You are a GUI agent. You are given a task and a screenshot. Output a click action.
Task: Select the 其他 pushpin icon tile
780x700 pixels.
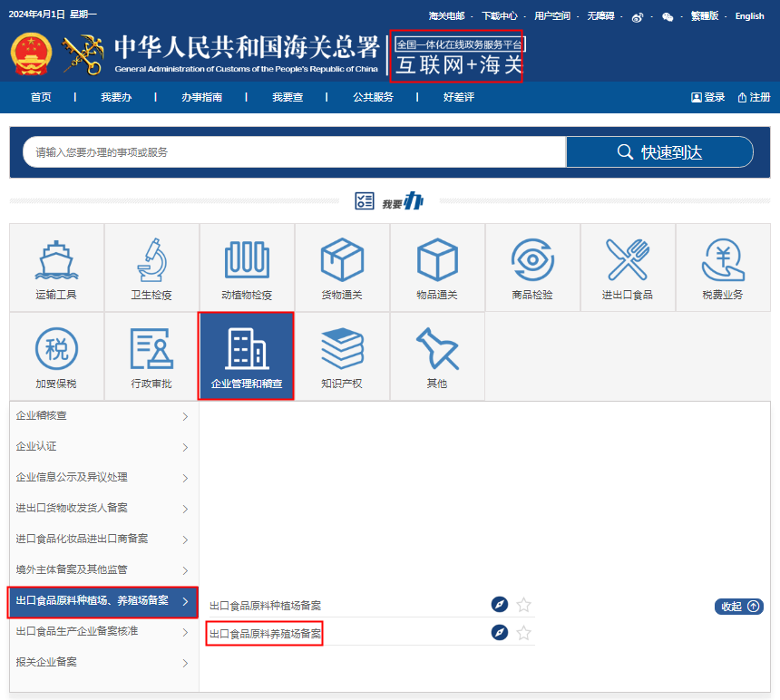click(437, 356)
